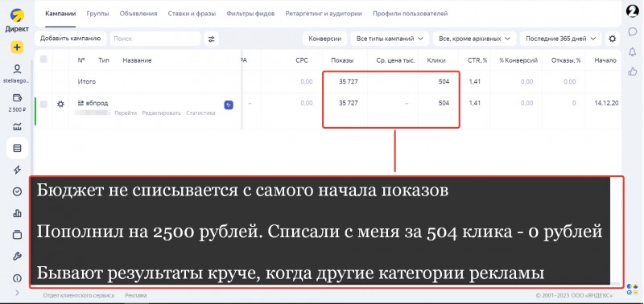Screen dimensions: 644x304
Task: Sort by the Тип column header
Action: point(104,60)
